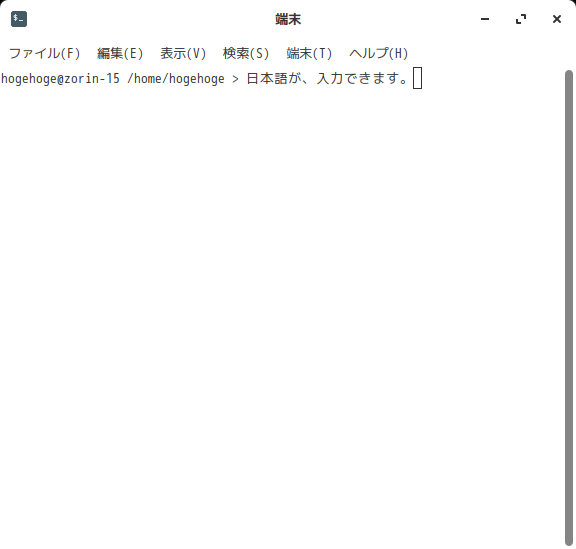Image resolution: width=576 pixels, height=549 pixels.
Task: Click the terminal cursor block
Action: [x=417, y=78]
